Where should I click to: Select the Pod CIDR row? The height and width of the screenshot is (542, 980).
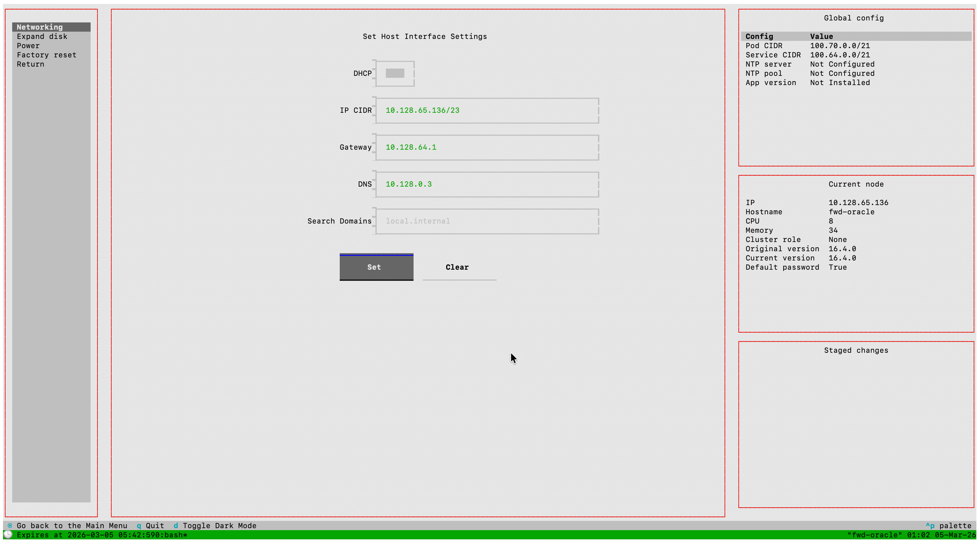pos(856,46)
